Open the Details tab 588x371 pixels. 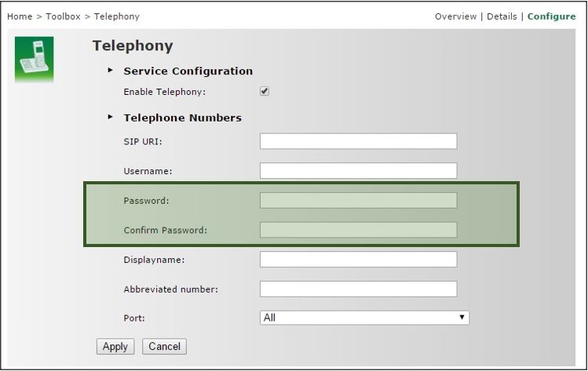(502, 16)
